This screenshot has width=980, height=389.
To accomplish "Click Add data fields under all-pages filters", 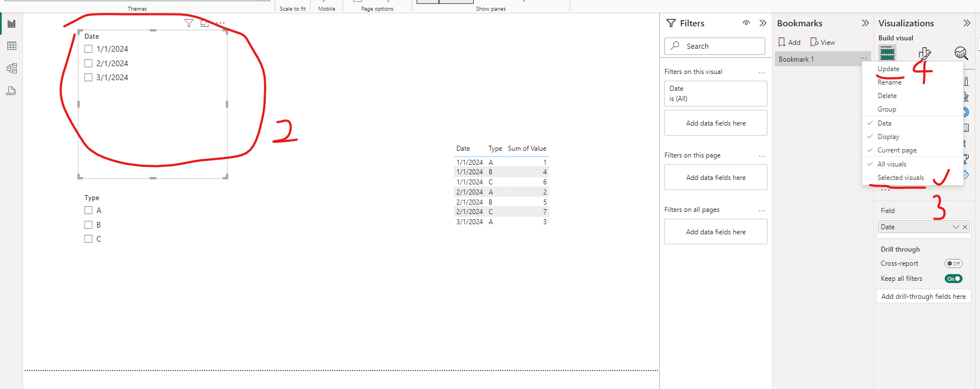I will [716, 232].
